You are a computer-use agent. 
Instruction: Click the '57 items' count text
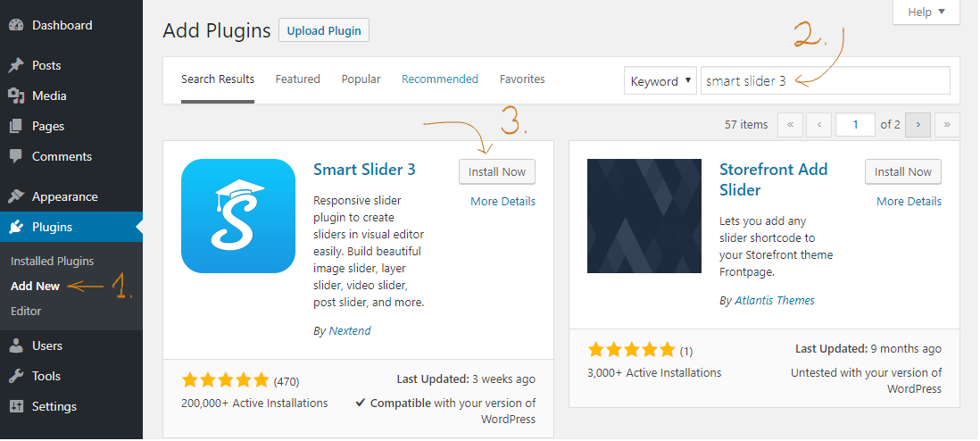(x=745, y=124)
